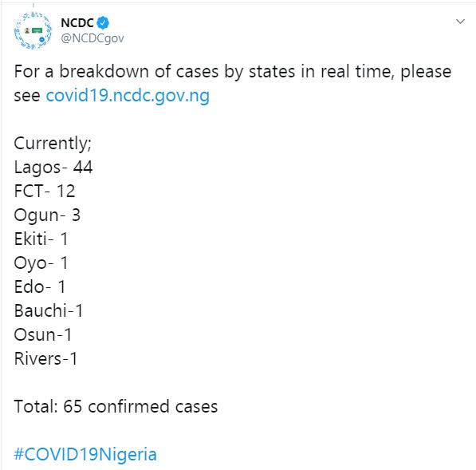Click the 'Total: 65 confirmed cases' text
The width and height of the screenshot is (476, 470).
coord(116,406)
